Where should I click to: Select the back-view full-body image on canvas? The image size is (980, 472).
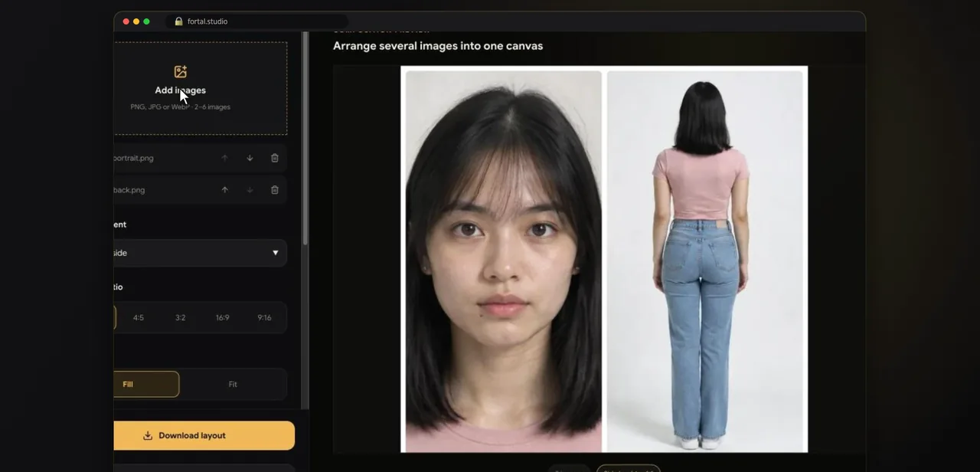point(705,261)
